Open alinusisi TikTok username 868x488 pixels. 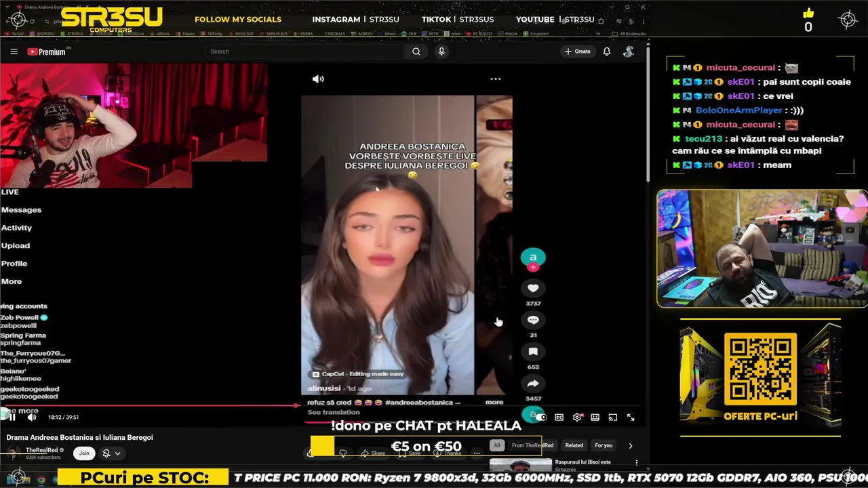pyautogui.click(x=324, y=388)
